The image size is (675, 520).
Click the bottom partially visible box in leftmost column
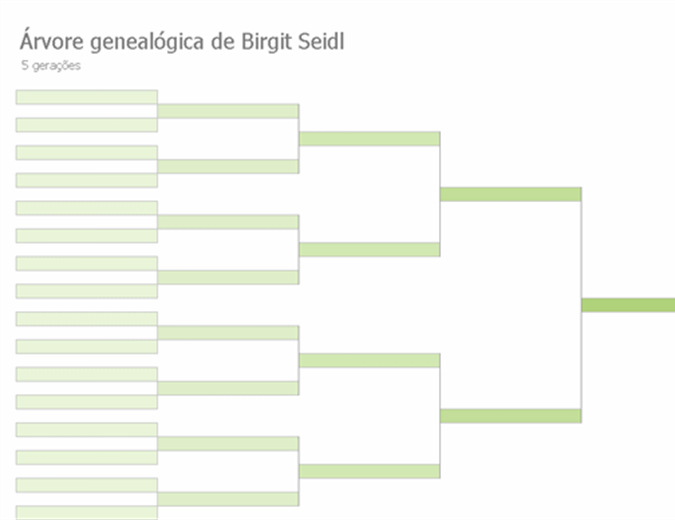pyautogui.click(x=86, y=513)
